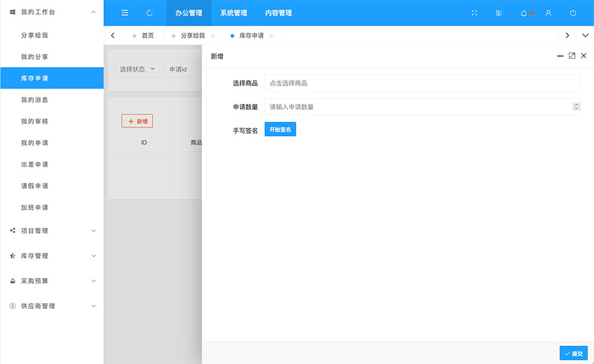Viewport: 594px width, 364px height.
Task: Click the 供应商管理 dollar icon
Action: [12, 306]
